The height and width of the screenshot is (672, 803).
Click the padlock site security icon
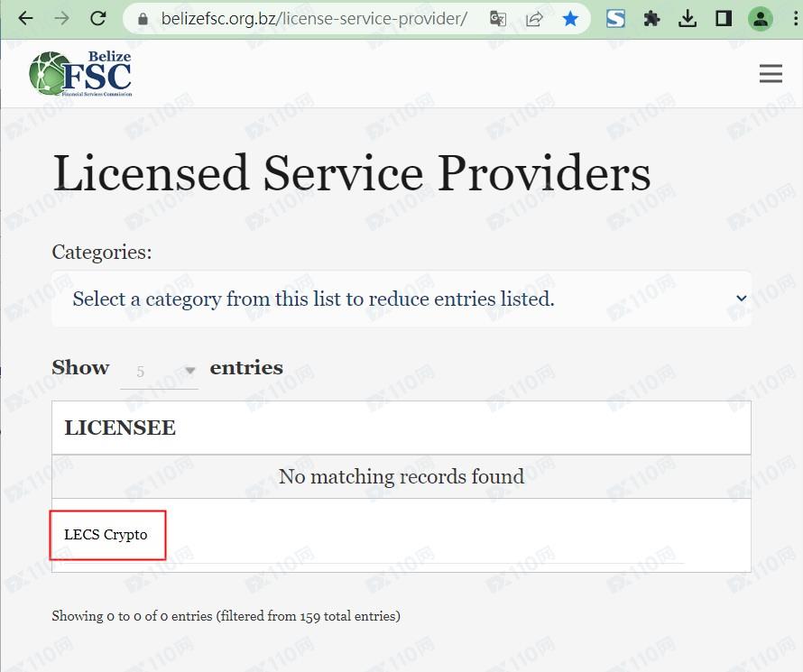143,19
